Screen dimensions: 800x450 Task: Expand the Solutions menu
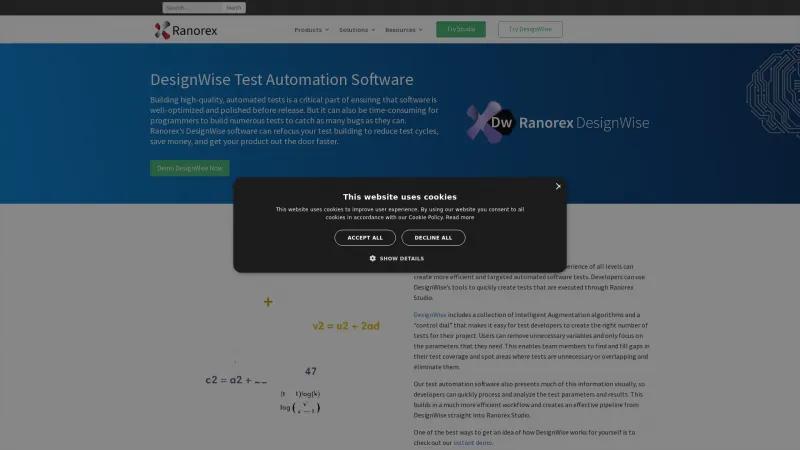click(x=357, y=30)
